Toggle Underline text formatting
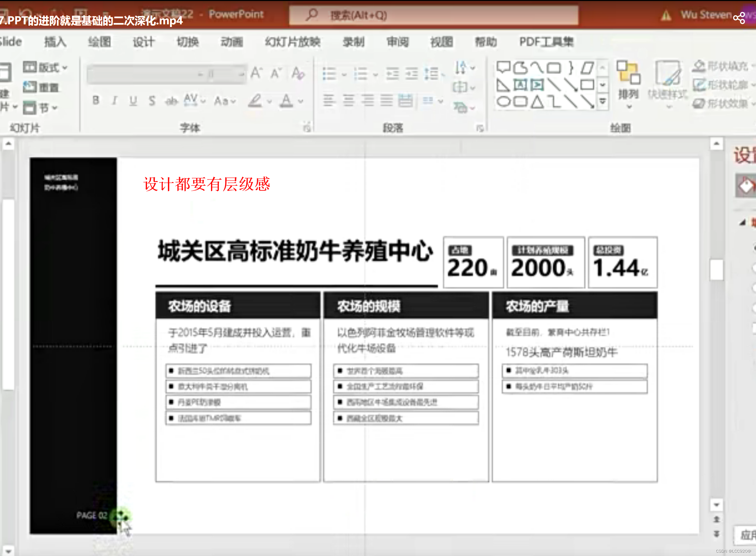The width and height of the screenshot is (756, 556). [x=133, y=100]
